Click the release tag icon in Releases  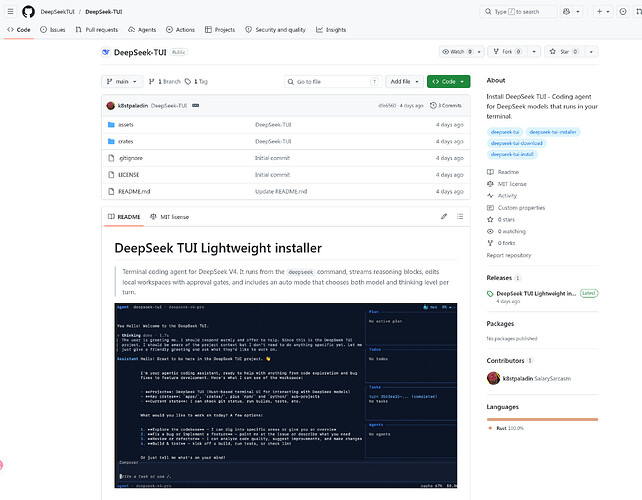(x=490, y=294)
